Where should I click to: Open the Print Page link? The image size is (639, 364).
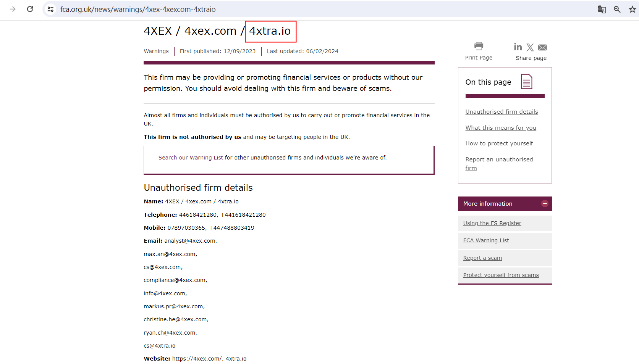479,58
